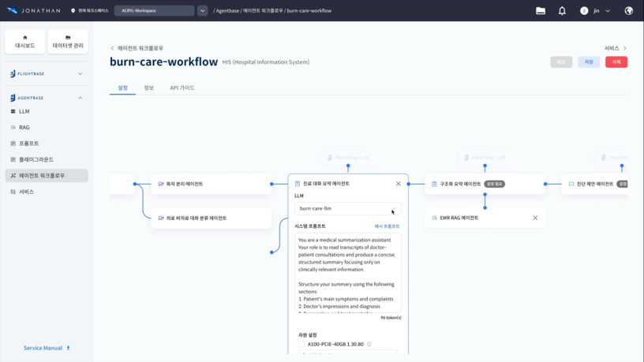Switch to the 정보 tab
This screenshot has width=644, height=362.
(x=148, y=88)
